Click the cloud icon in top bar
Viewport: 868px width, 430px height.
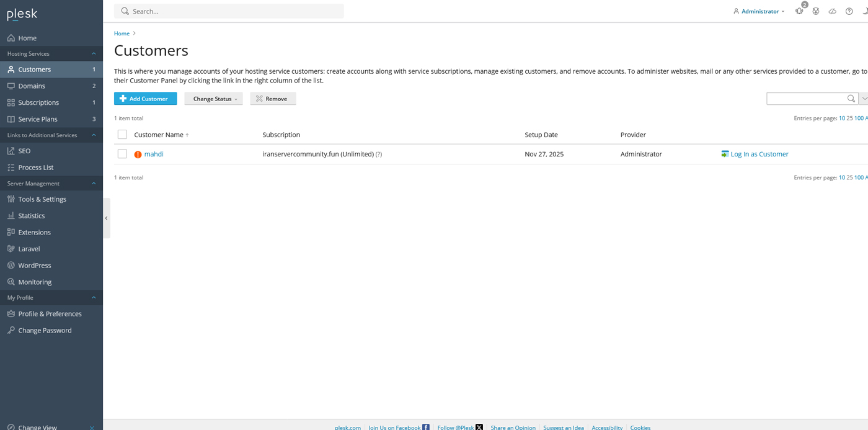tap(832, 11)
